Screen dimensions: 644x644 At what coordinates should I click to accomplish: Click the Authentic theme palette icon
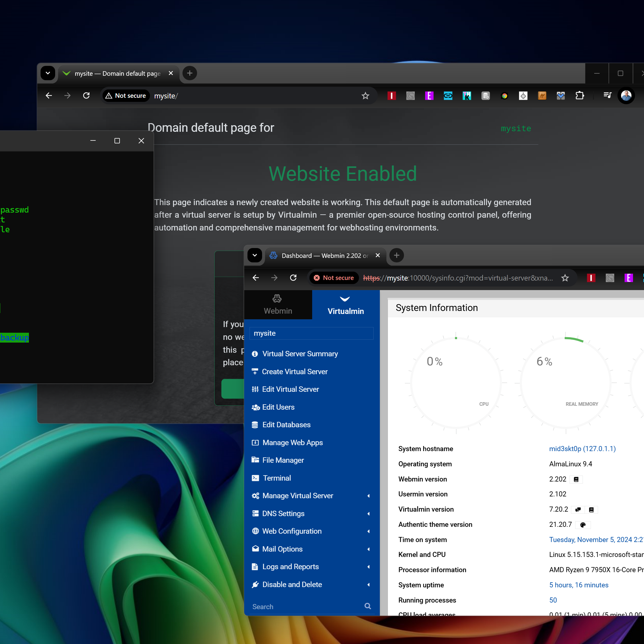point(583,525)
